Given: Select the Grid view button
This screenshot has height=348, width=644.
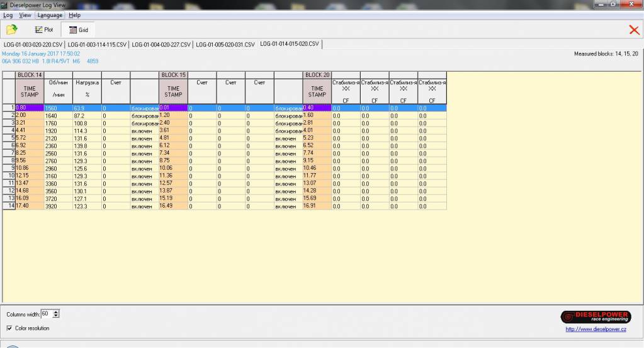Looking at the screenshot, I should click(79, 30).
